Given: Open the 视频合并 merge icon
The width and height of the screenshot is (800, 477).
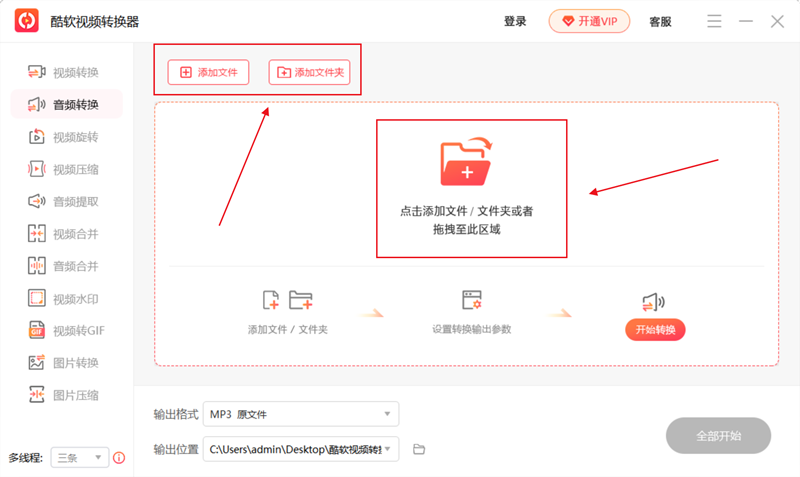Looking at the screenshot, I should (x=36, y=234).
